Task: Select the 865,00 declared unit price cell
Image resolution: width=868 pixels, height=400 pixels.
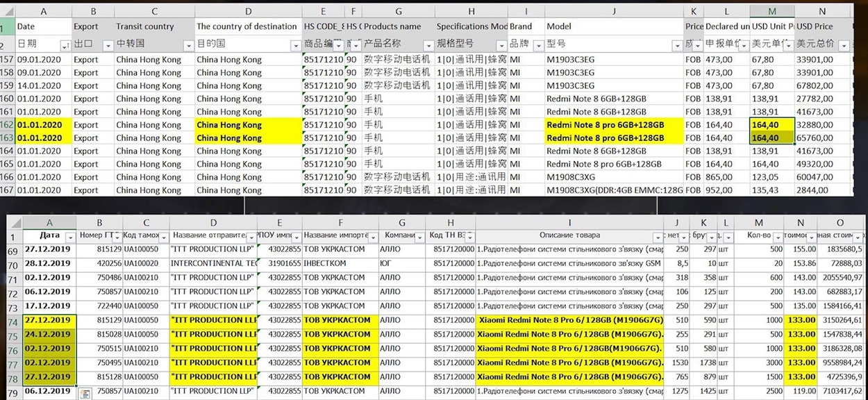Action: coord(726,177)
